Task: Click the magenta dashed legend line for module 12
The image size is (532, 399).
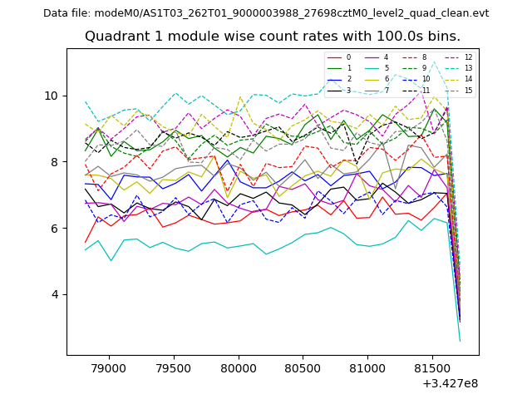Action: [451, 57]
